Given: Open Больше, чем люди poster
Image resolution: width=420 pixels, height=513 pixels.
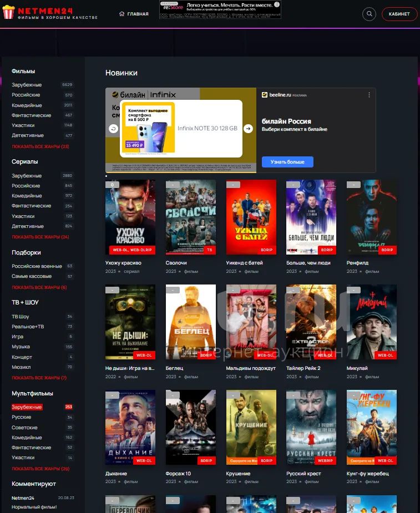Looking at the screenshot, I should tap(311, 217).
